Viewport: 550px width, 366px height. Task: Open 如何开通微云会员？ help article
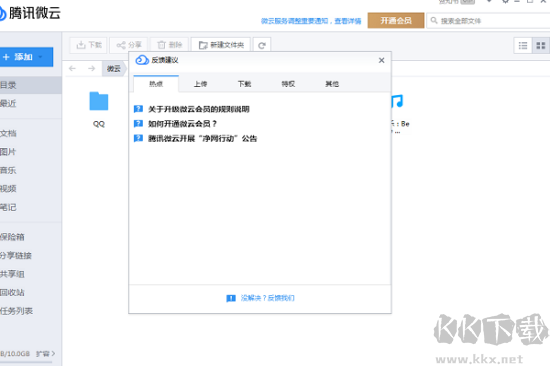tap(182, 124)
